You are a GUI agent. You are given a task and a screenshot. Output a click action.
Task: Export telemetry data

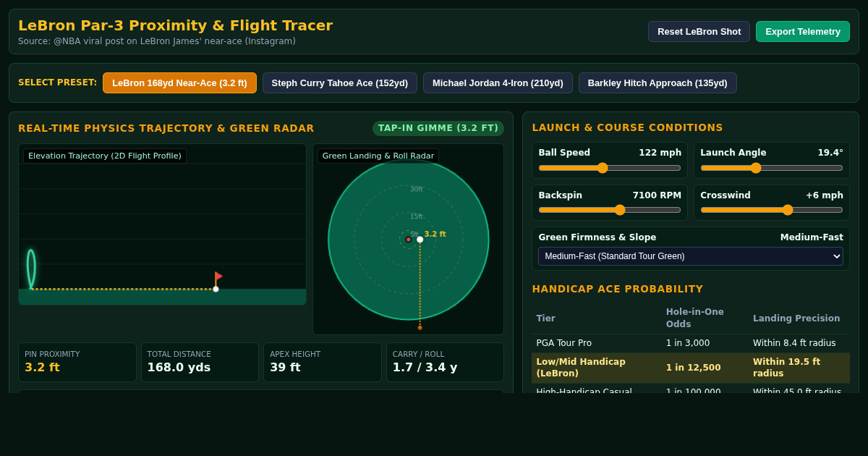803,31
